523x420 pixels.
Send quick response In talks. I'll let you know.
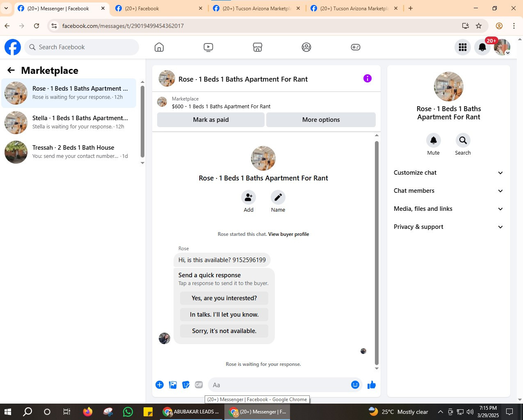point(224,315)
